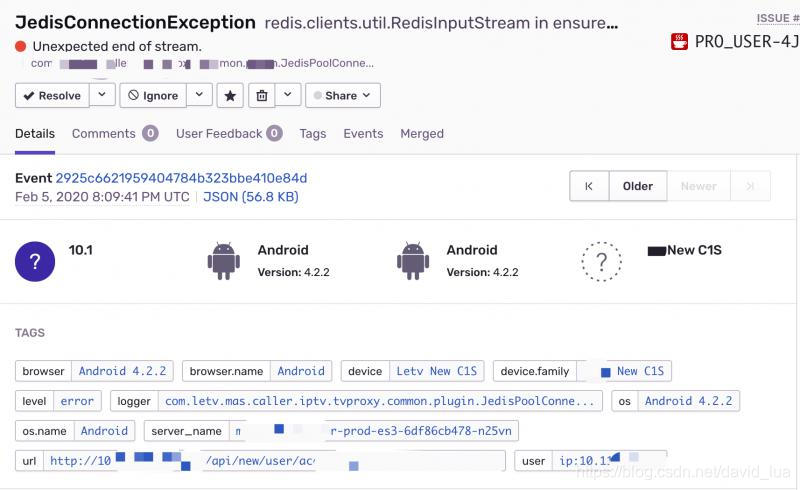Go to the Older event
The image size is (800, 490).
[638, 186]
